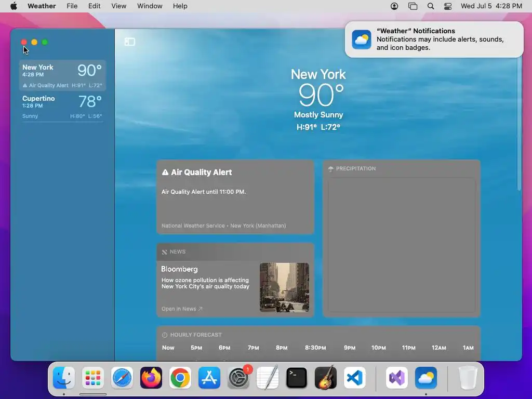Open Finder from the Dock
This screenshot has width=532, height=399.
(64, 378)
